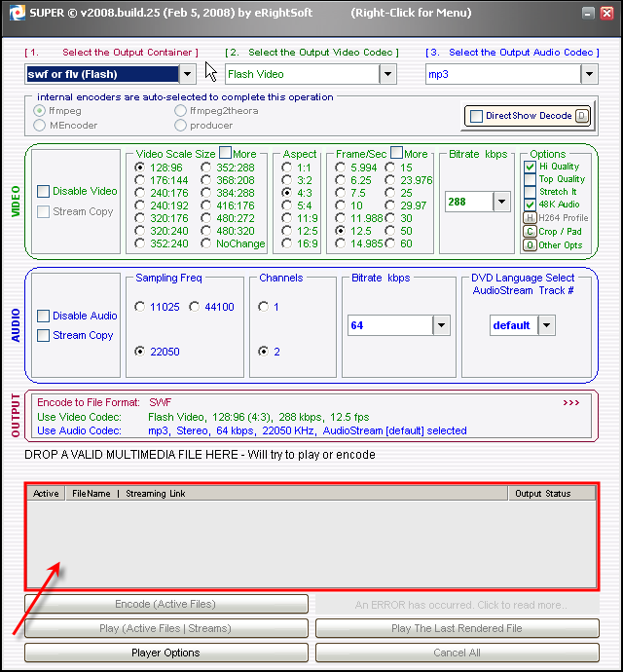The height and width of the screenshot is (672, 623).
Task: Tick the DirectShow Decode checkbox
Action: (476, 116)
